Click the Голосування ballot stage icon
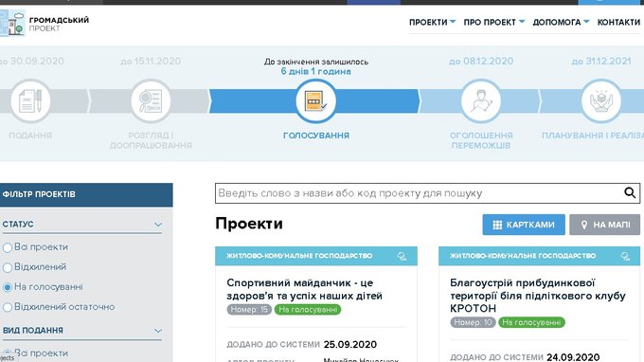 315,101
